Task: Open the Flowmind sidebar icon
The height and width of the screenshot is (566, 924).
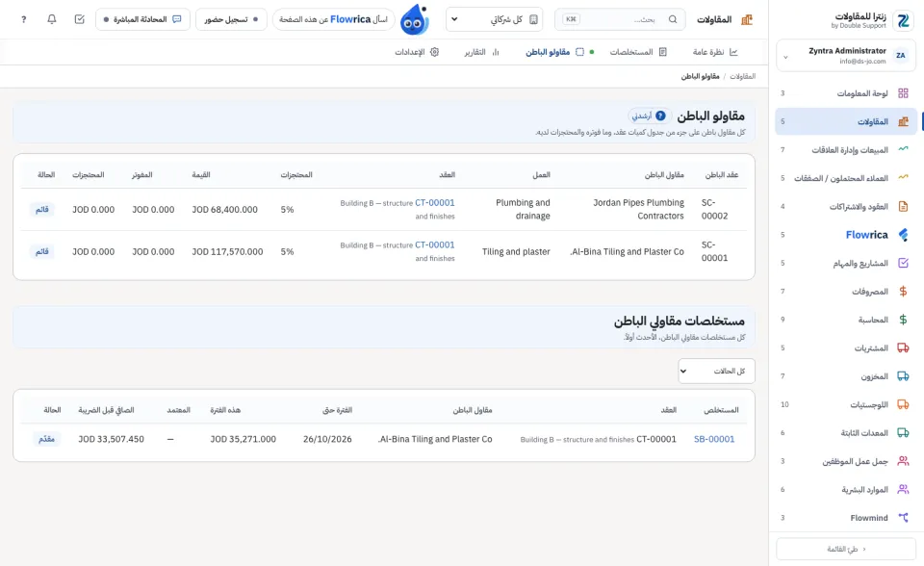Action: pyautogui.click(x=903, y=518)
